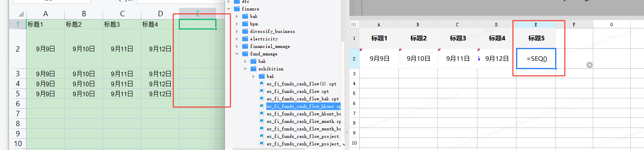
Task: Select column A header in right designer grid
Action: point(379,25)
